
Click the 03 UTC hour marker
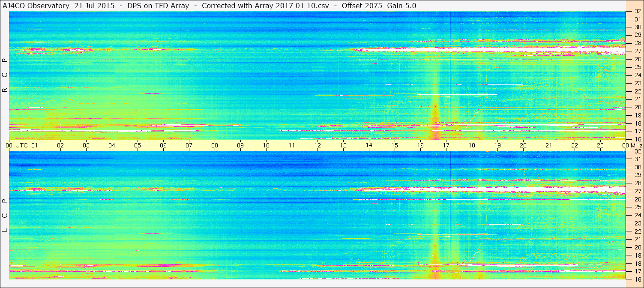86,145
